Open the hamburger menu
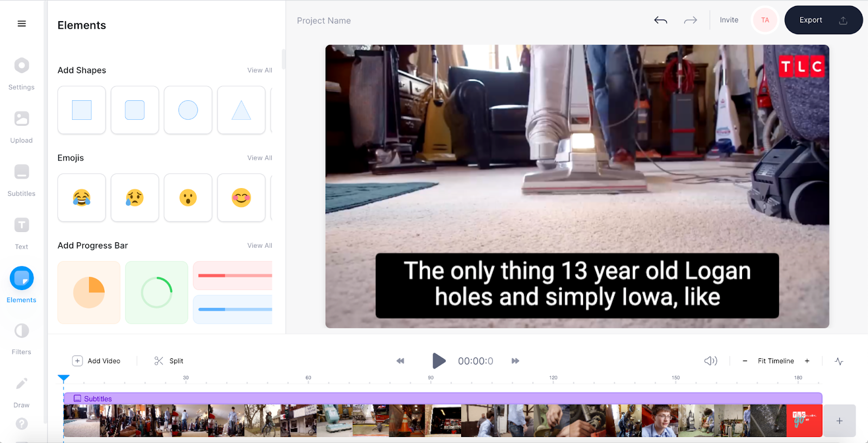 (22, 23)
